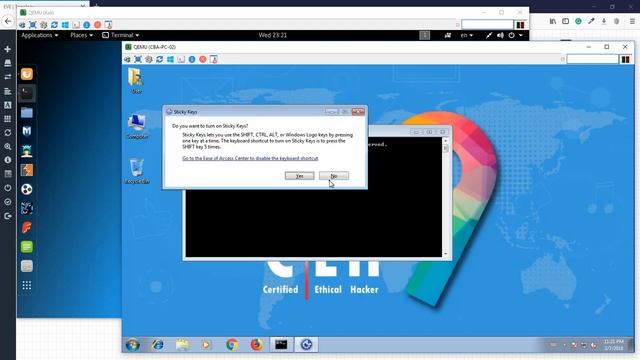Click the power icon in left sidebar

tap(7, 188)
